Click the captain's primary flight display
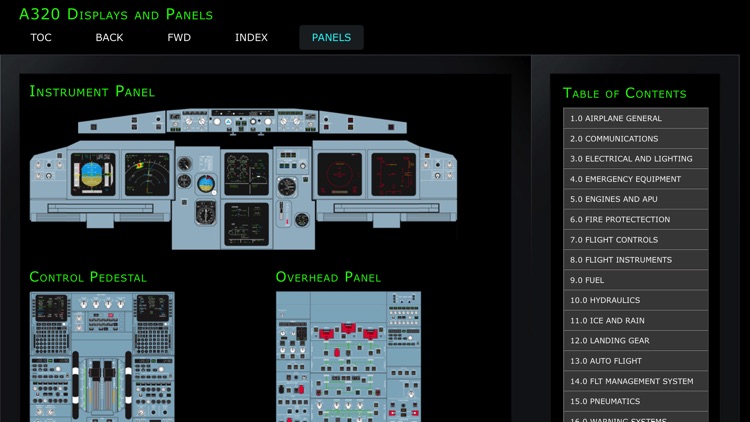 [x=93, y=174]
